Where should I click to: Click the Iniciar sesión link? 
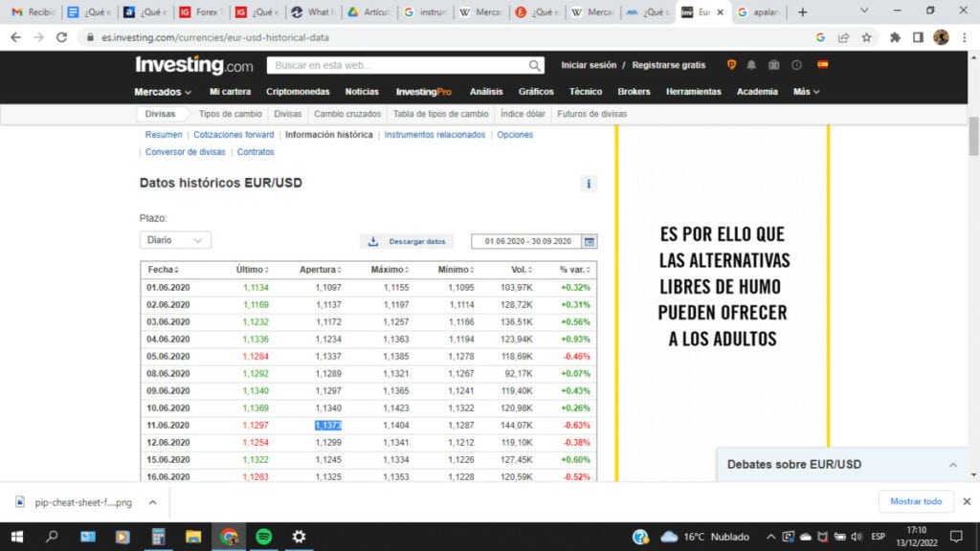point(589,65)
